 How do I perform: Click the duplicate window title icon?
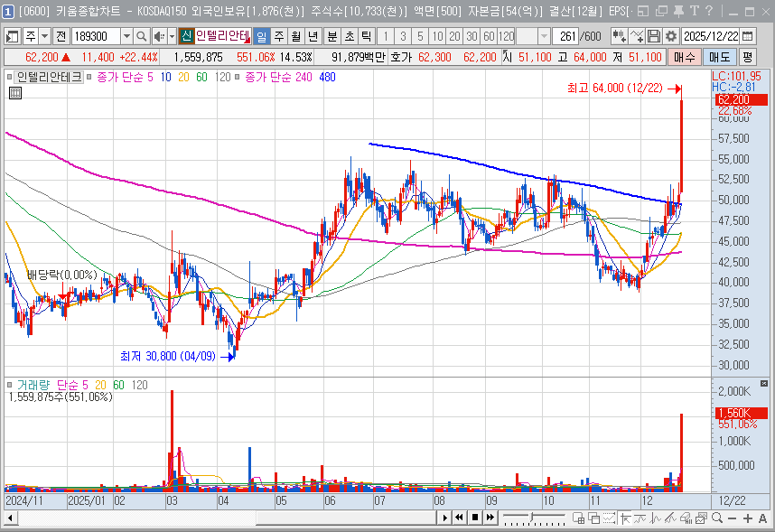point(661,11)
